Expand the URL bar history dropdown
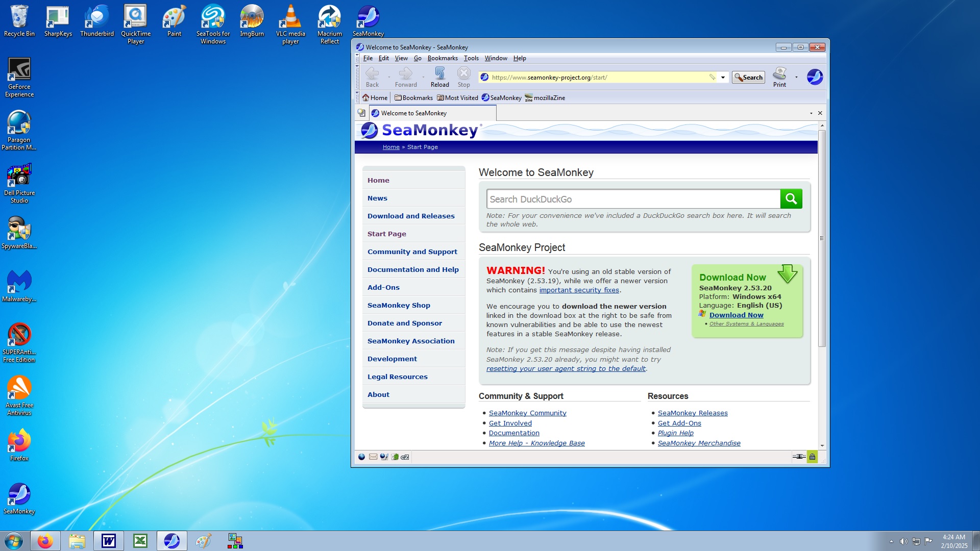The image size is (980, 551). coord(723,78)
